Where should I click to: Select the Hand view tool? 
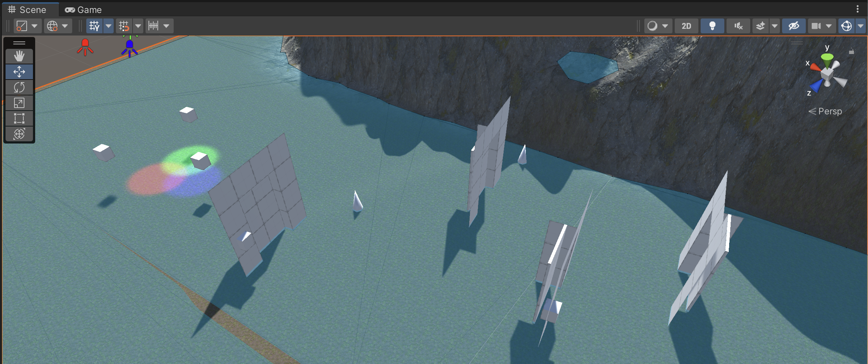click(x=19, y=56)
